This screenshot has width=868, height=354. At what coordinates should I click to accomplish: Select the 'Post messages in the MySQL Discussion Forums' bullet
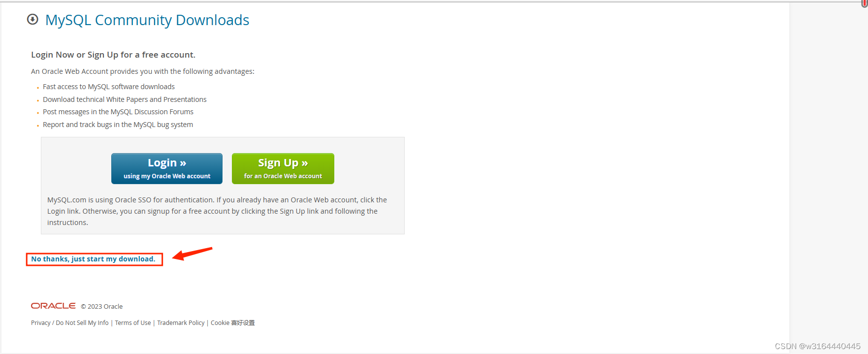pos(118,112)
